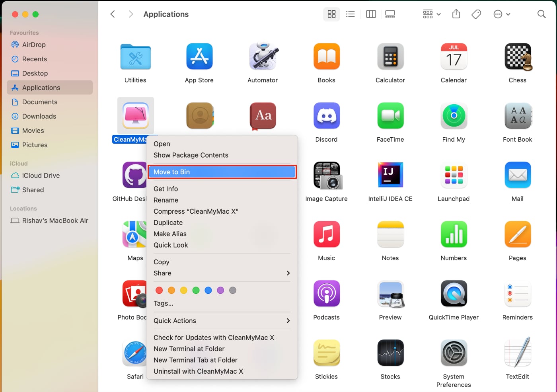Select the Preview app icon

coord(391,294)
